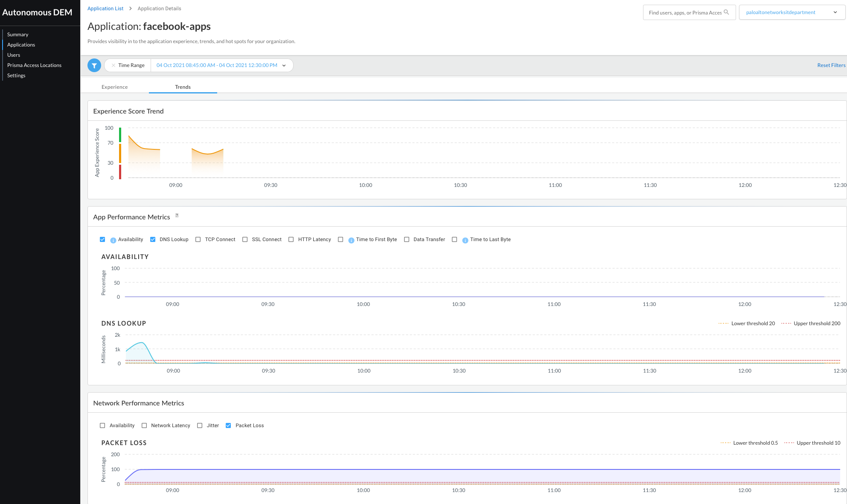Open Settings in the sidebar
Screen dimensions: 847x504
(16, 76)
